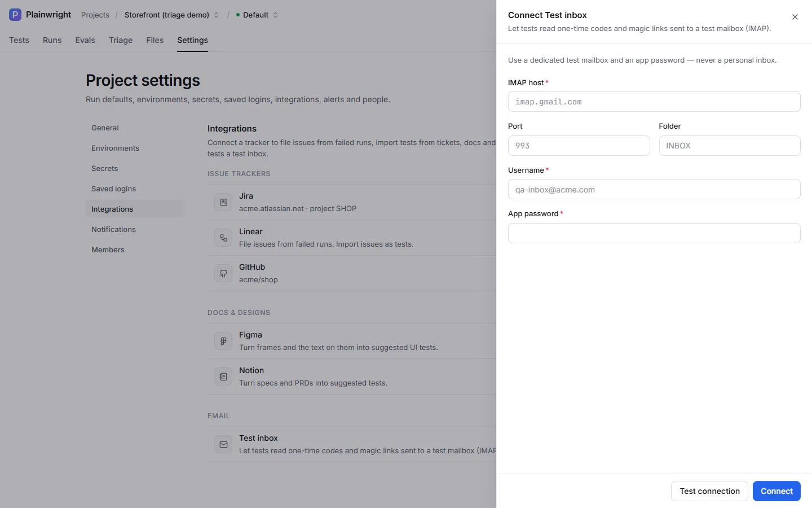Close the Connect Test inbox panel
This screenshot has height=508, width=812.
point(795,17)
